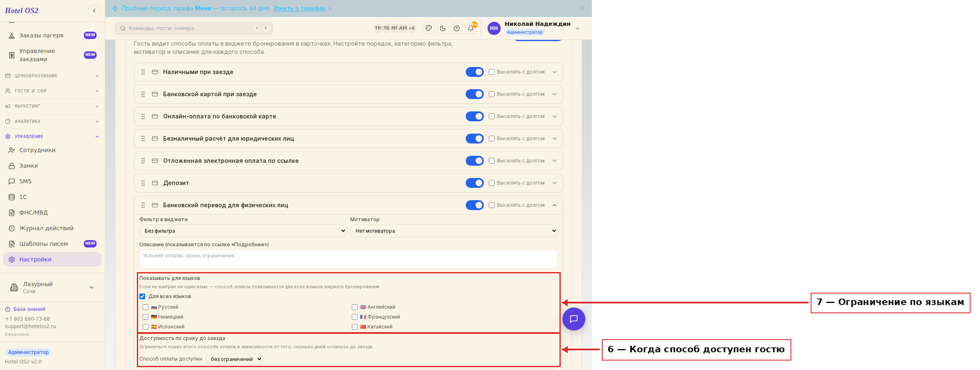Check Русский language checkbox
The image size is (980, 370).
point(146,307)
